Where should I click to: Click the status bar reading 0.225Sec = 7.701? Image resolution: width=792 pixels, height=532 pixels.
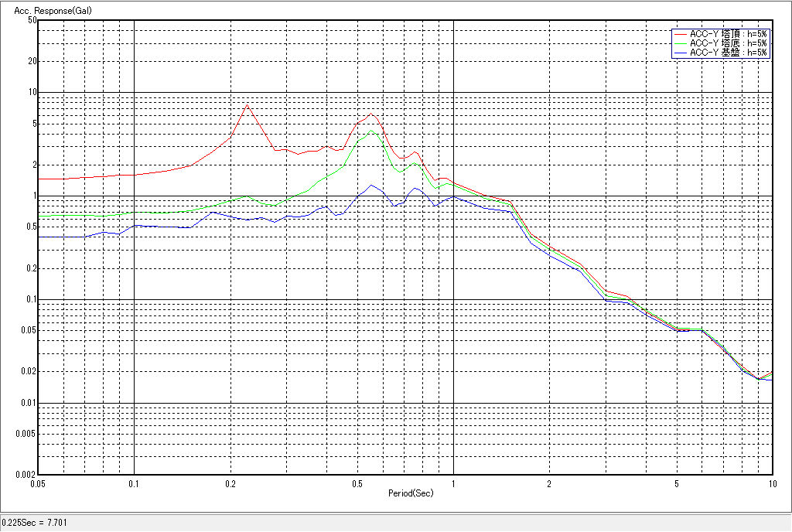35,523
